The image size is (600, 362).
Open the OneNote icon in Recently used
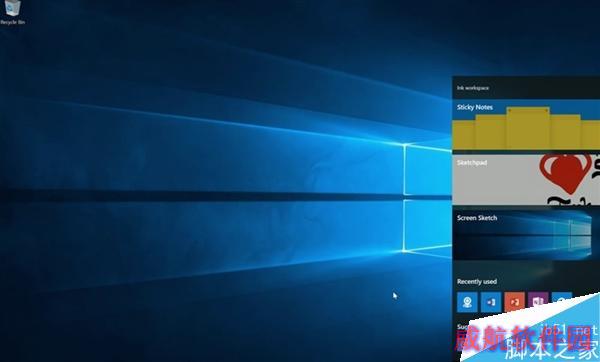point(538,301)
